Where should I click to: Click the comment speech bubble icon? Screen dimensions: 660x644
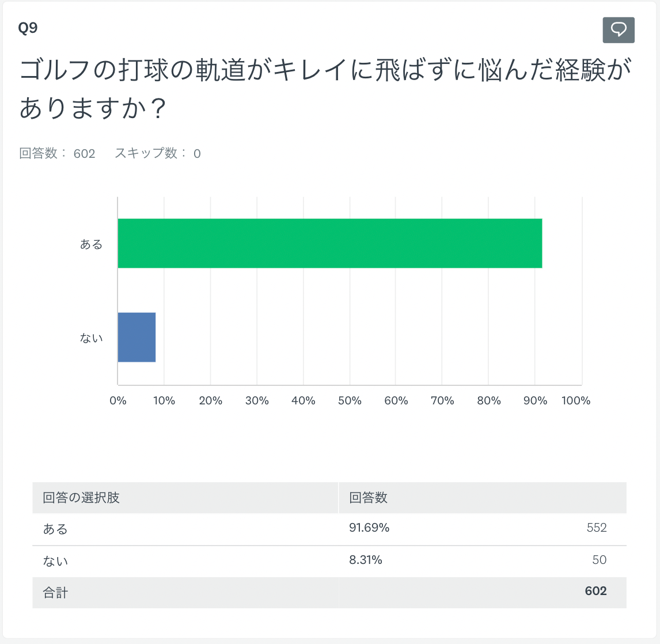click(x=619, y=30)
